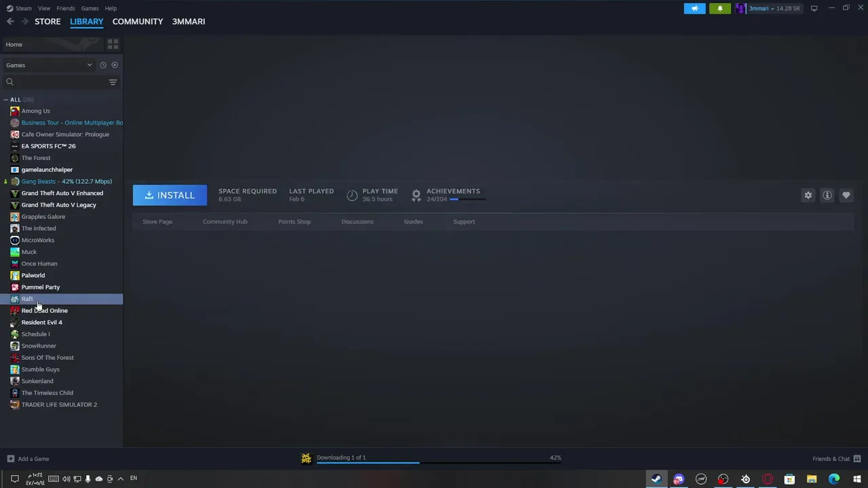
Task: Click Add a Game
Action: 28,459
